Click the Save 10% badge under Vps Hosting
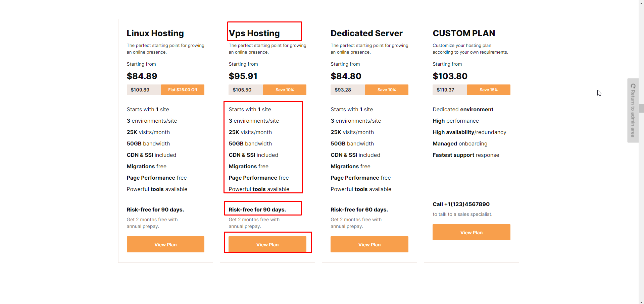The width and height of the screenshot is (644, 304). 285,90
